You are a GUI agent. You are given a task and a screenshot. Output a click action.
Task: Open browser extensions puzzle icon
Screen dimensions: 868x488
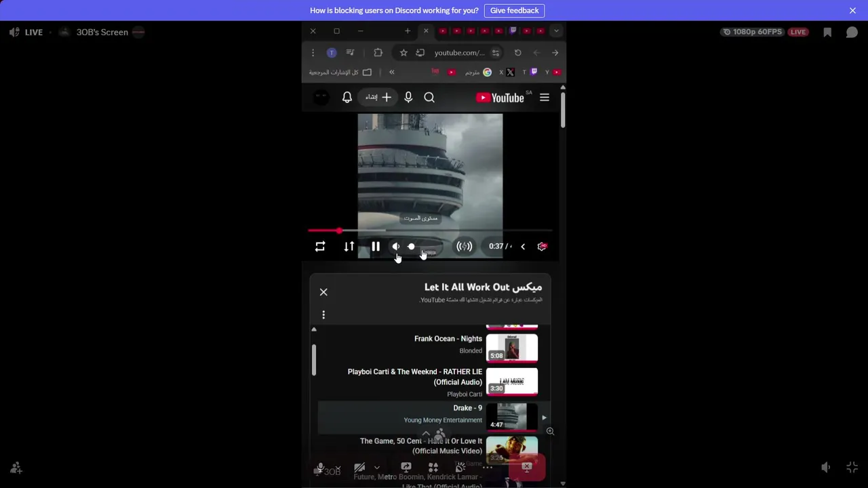coord(378,53)
